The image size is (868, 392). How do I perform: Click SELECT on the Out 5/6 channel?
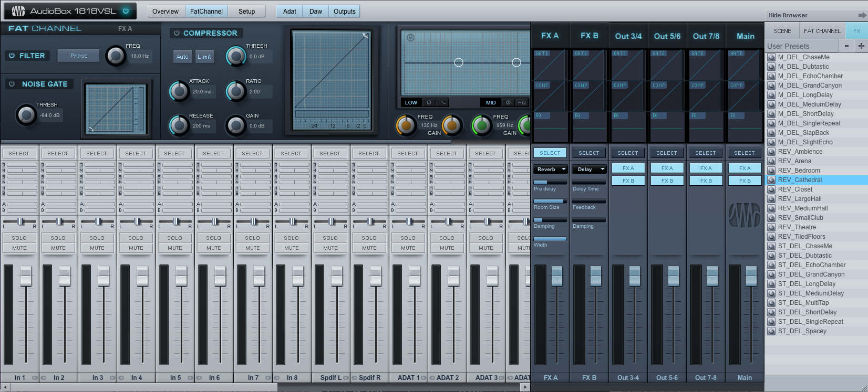[667, 153]
